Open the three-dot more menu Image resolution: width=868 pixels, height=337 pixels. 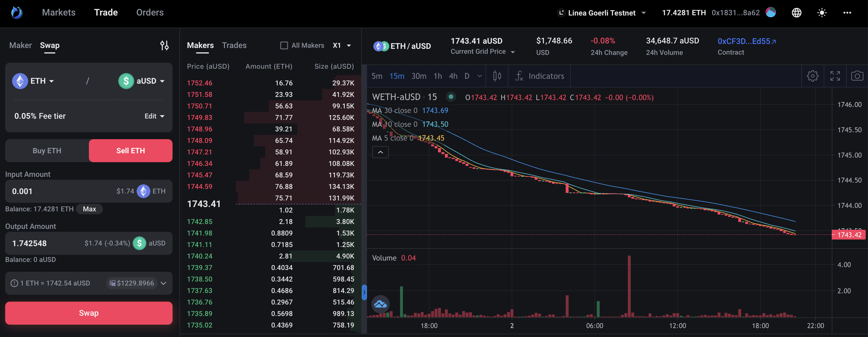point(847,13)
